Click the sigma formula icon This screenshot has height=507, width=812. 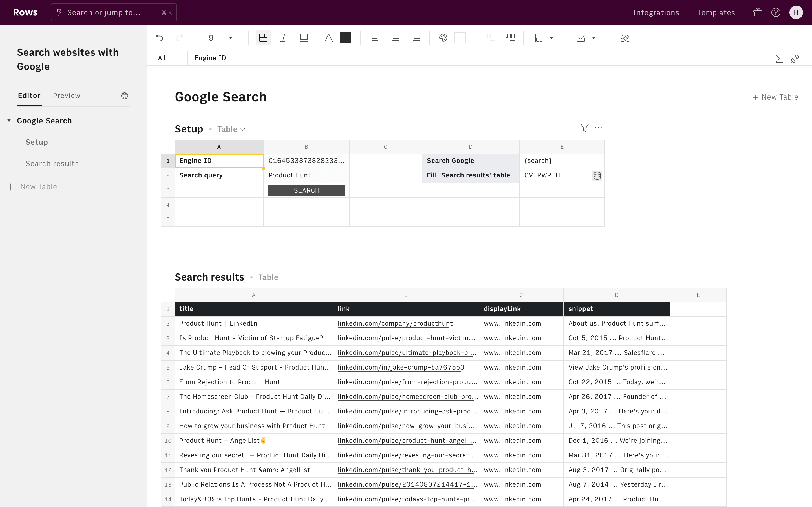779,58
